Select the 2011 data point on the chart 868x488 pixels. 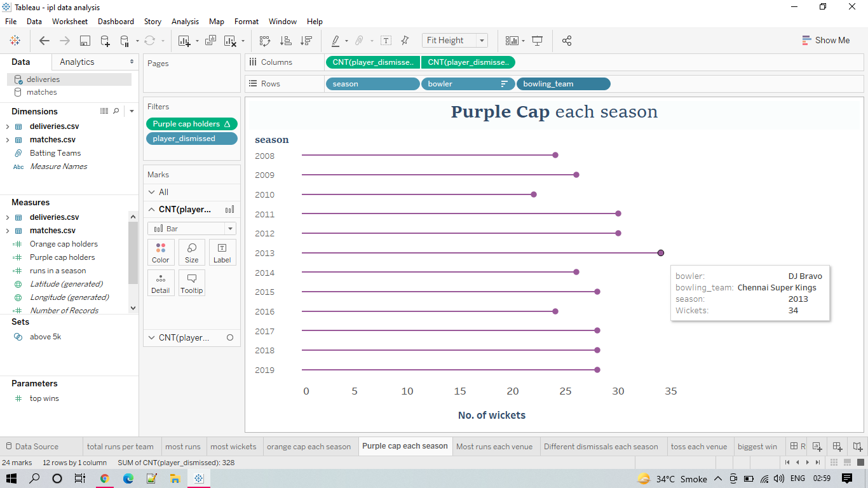(618, 213)
